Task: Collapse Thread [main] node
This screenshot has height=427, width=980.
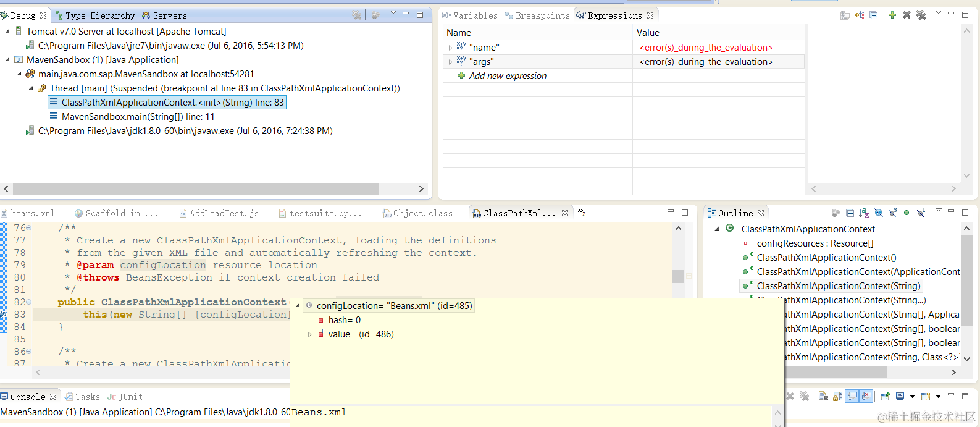Action: tap(31, 88)
